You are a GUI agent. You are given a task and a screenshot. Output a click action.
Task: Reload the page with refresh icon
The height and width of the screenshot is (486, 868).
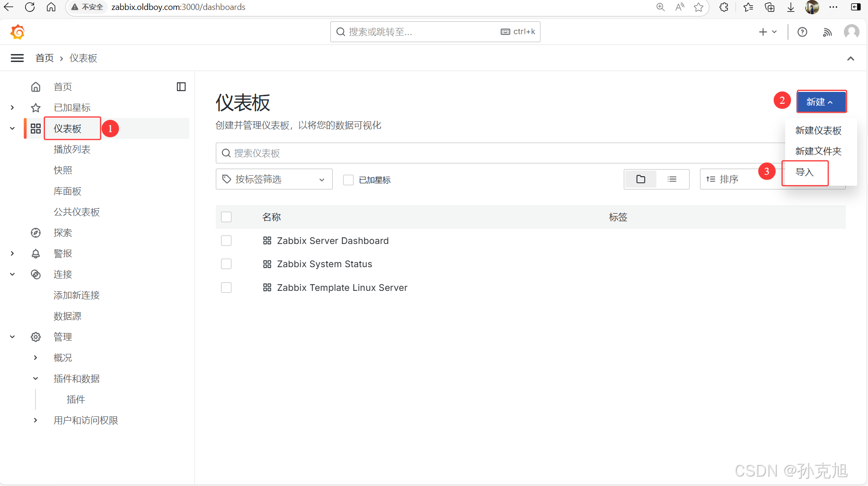pos(30,7)
